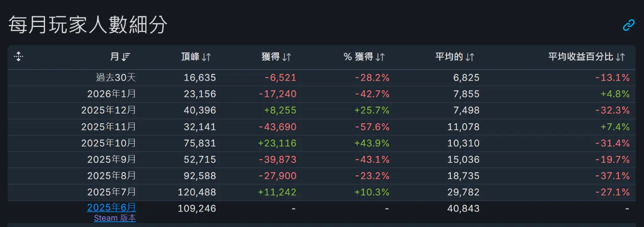Open the Steam 版本 link

tap(115, 218)
